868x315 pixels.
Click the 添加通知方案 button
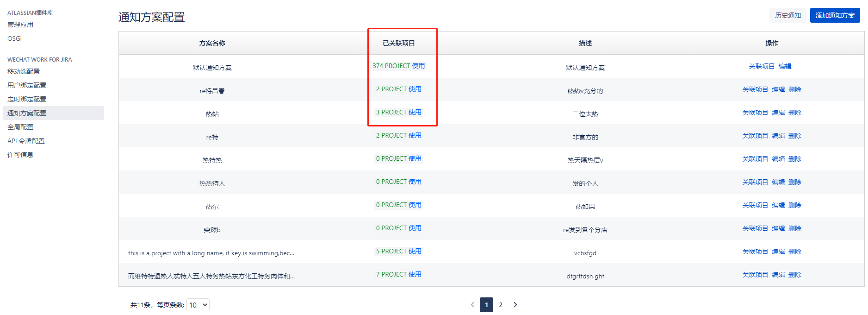point(835,15)
